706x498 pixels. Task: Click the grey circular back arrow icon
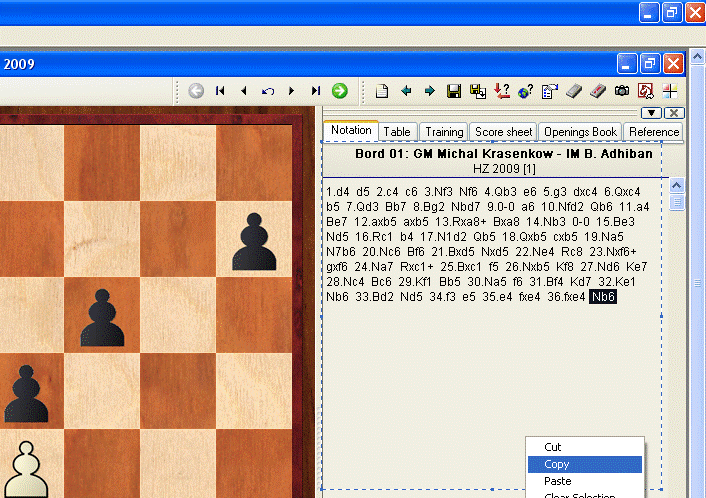[x=196, y=91]
